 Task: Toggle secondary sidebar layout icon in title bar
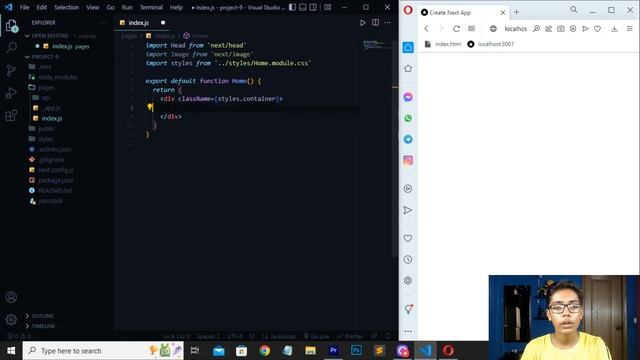[x=313, y=7]
